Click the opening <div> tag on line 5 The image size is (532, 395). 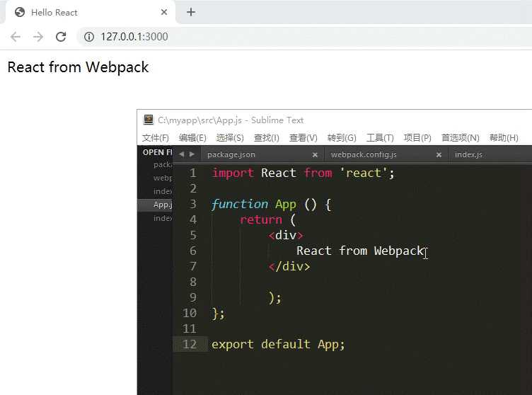click(286, 235)
